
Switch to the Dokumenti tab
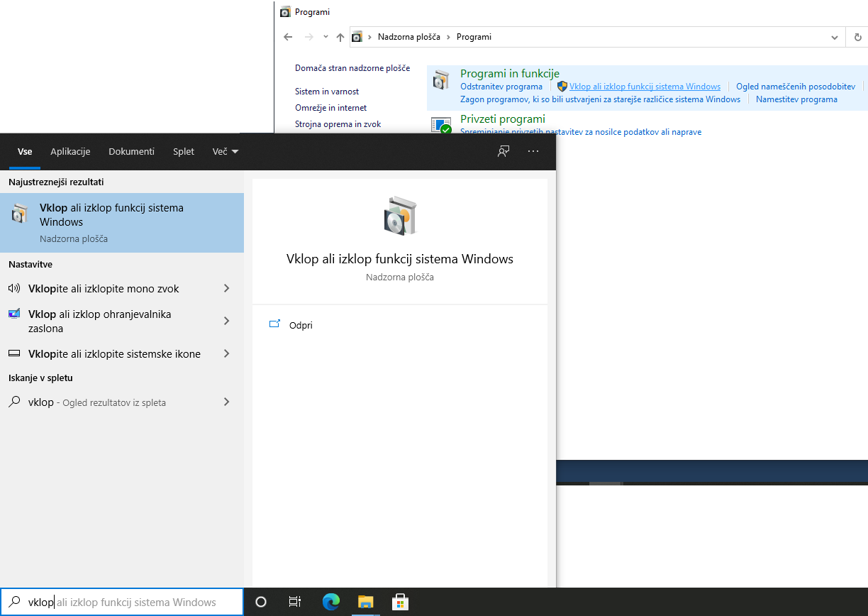[x=131, y=151]
